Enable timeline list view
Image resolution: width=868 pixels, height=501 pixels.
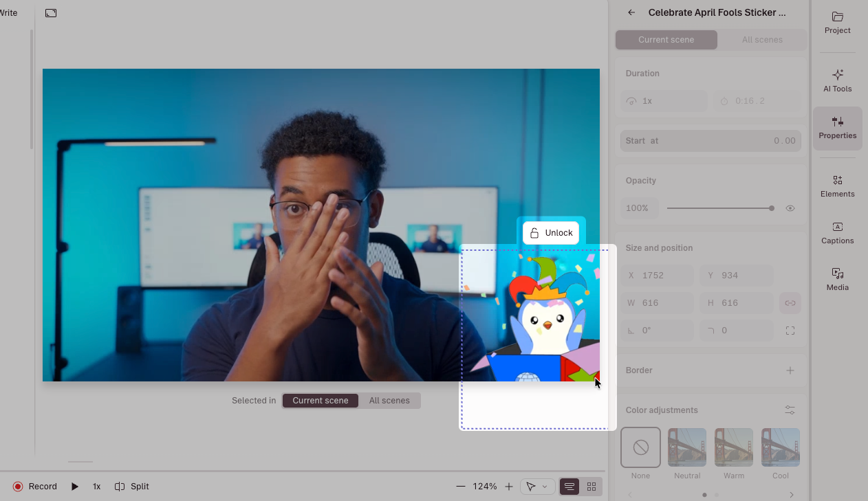(x=569, y=486)
